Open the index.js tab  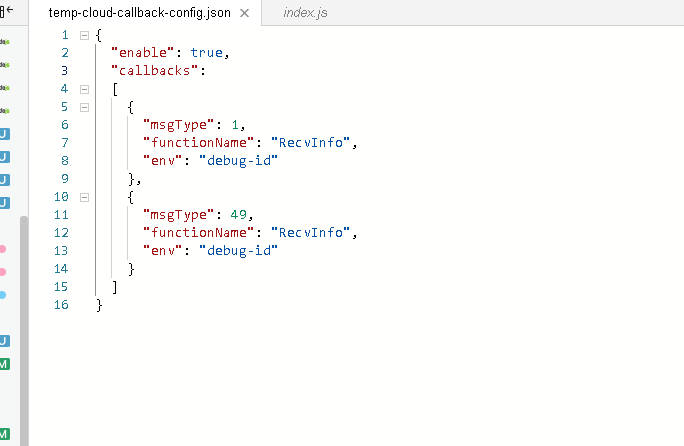click(305, 13)
